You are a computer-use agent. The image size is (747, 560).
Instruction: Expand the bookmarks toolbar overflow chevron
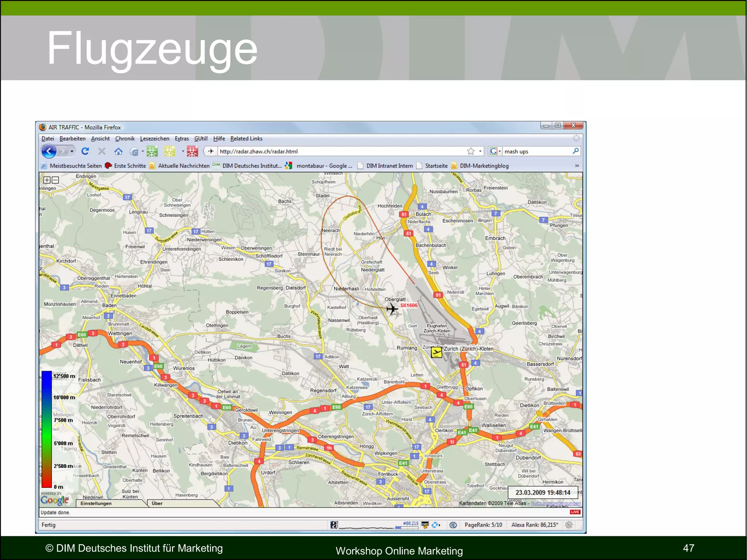pyautogui.click(x=577, y=166)
